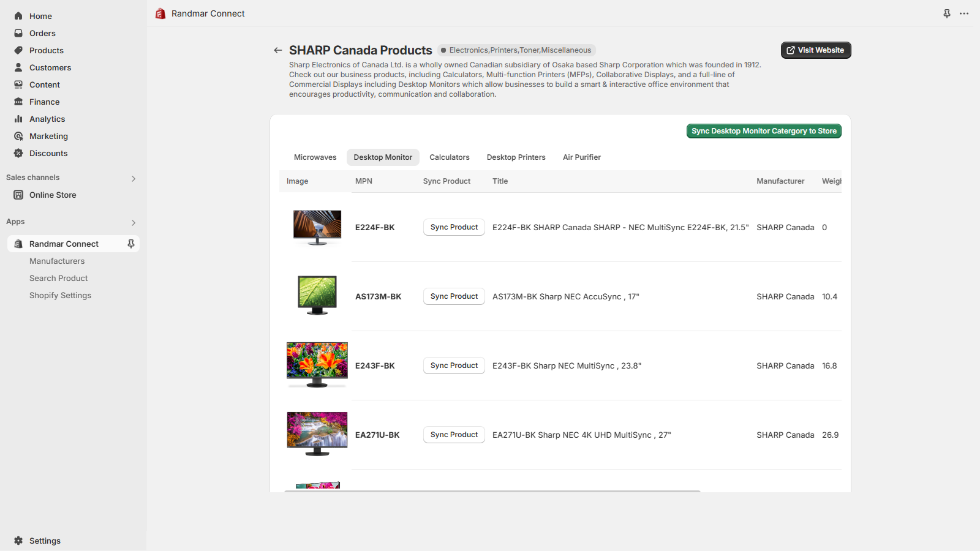
Task: Open Manufacturers submenu item
Action: click(x=57, y=261)
